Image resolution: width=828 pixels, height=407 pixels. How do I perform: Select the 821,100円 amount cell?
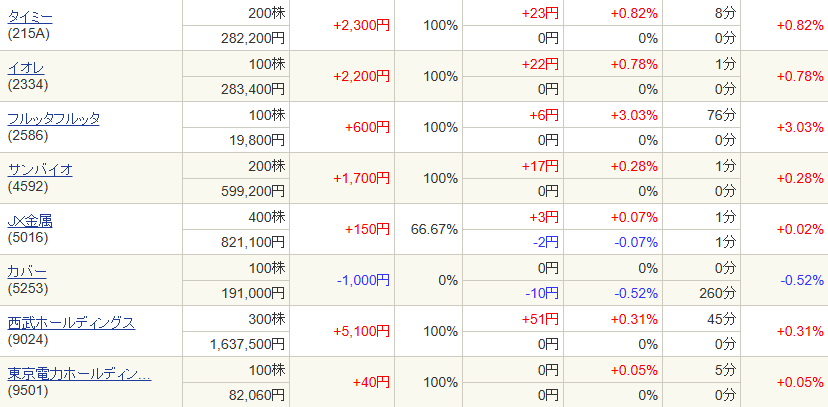(x=253, y=242)
